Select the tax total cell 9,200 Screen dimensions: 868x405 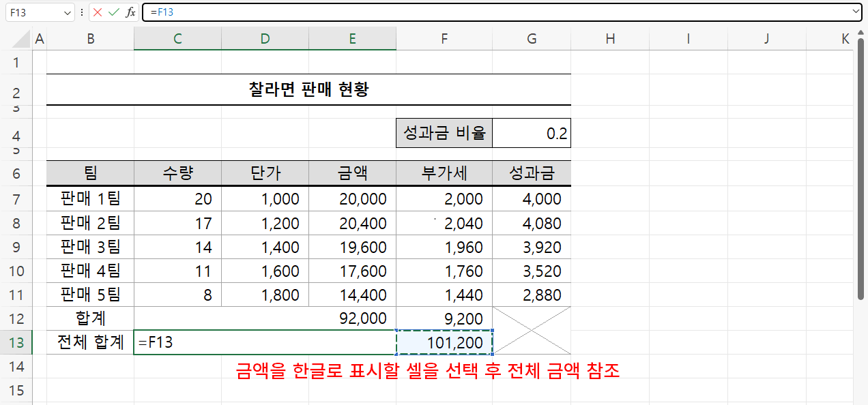(444, 318)
